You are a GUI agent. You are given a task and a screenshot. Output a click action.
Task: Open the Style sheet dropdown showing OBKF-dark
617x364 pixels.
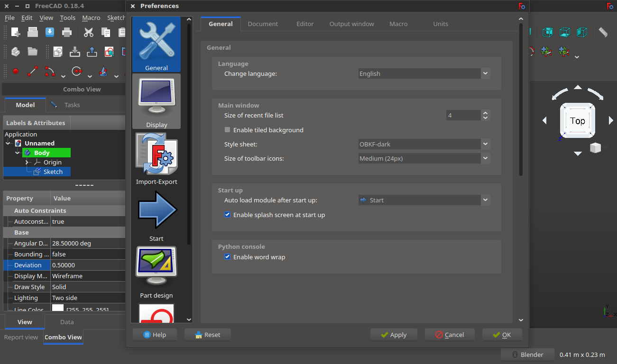point(424,144)
